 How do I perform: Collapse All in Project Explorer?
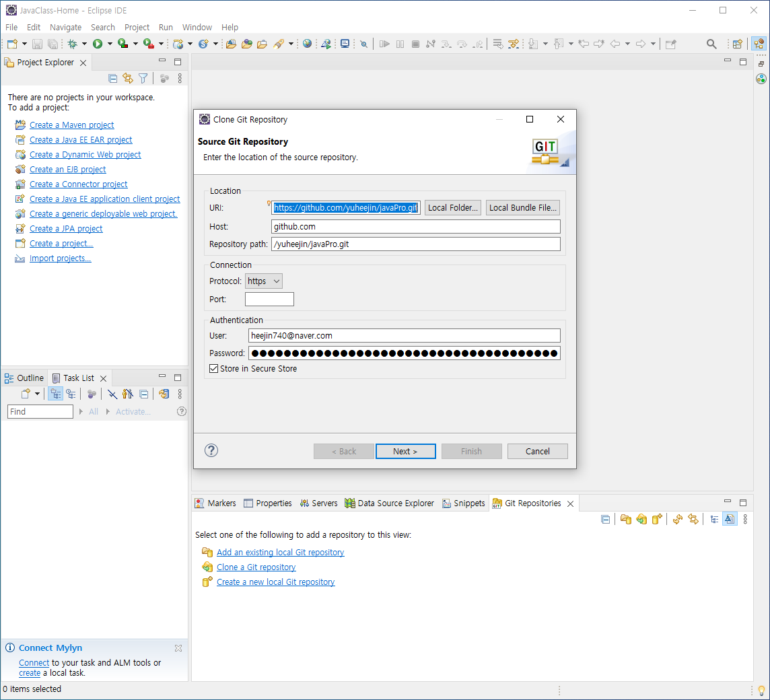[112, 78]
